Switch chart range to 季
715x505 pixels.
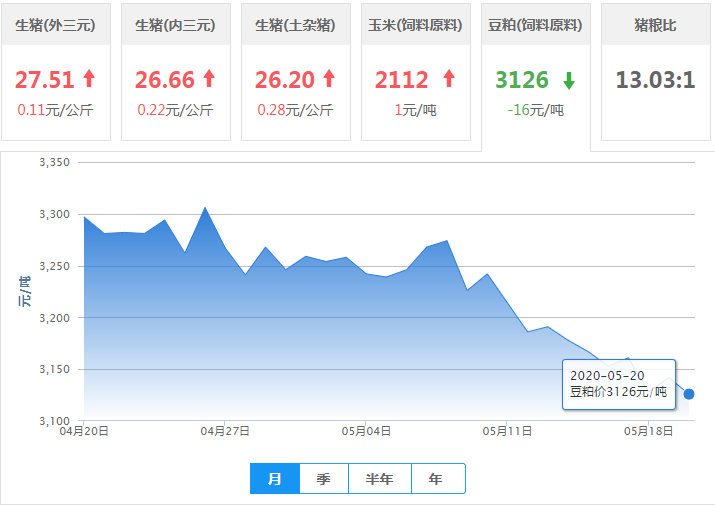click(x=324, y=479)
